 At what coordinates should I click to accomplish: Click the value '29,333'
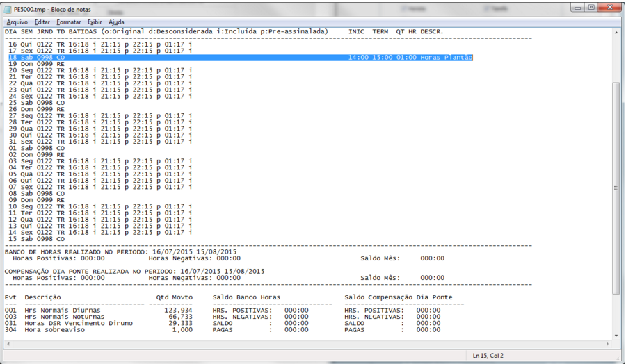180,323
